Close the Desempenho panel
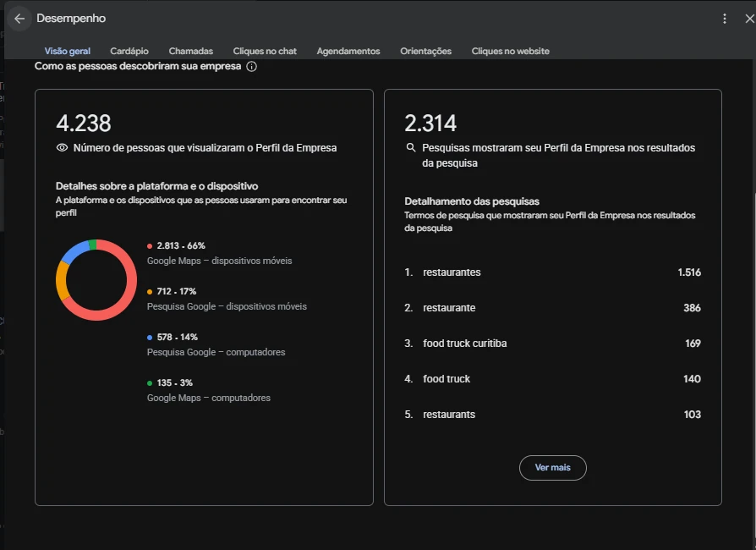 point(750,19)
